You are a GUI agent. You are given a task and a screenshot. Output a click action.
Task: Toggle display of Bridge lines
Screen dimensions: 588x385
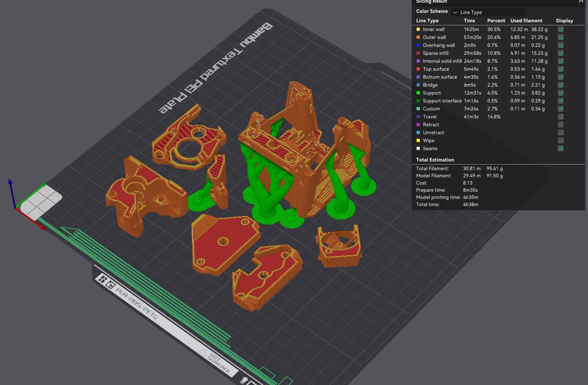click(x=561, y=85)
